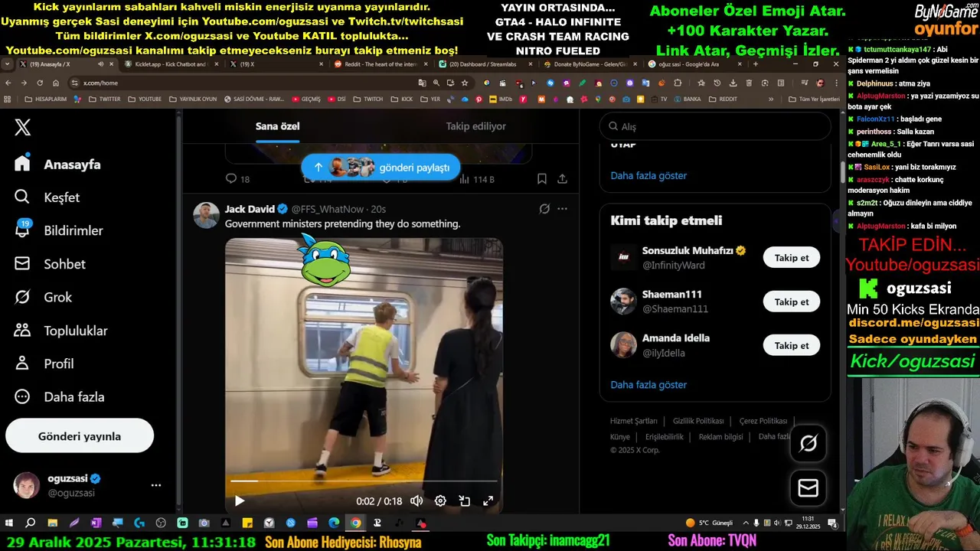
Task: Open the Daha fazla menu
Action: tap(60, 397)
